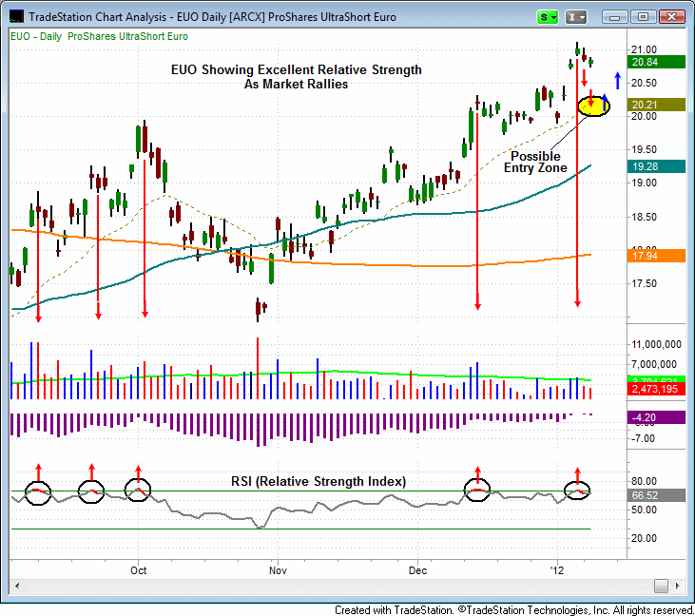Click the 19.50 price axis label
The width and height of the screenshot is (695, 616).
point(644,149)
